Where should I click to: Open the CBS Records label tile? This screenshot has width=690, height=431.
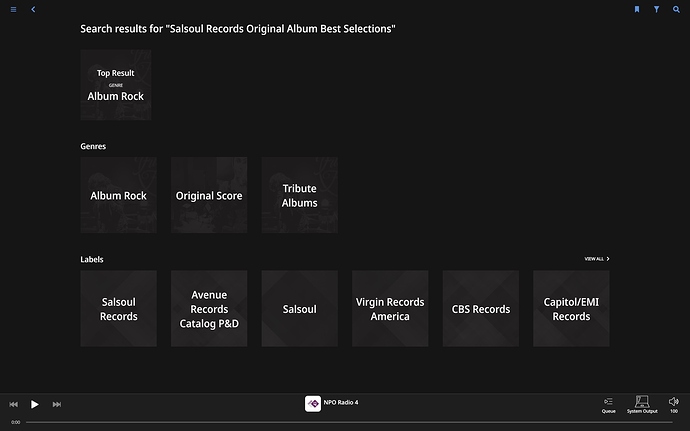pyautogui.click(x=481, y=309)
